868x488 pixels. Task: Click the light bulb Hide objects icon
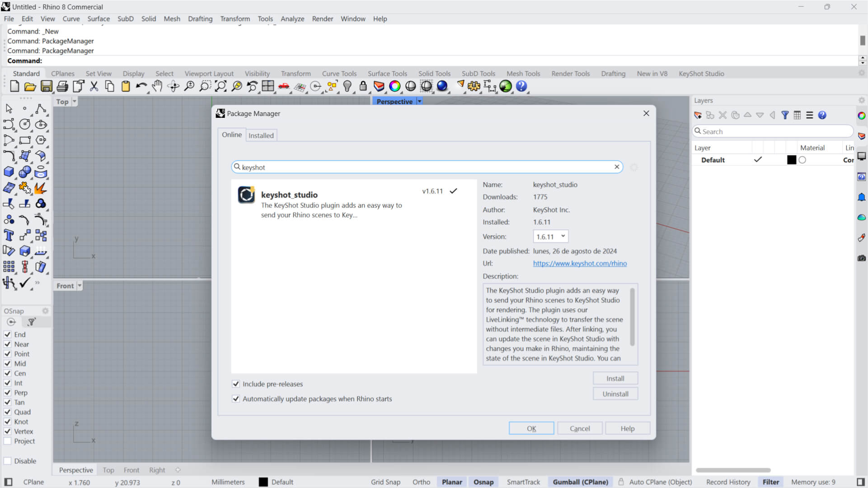pyautogui.click(x=347, y=86)
